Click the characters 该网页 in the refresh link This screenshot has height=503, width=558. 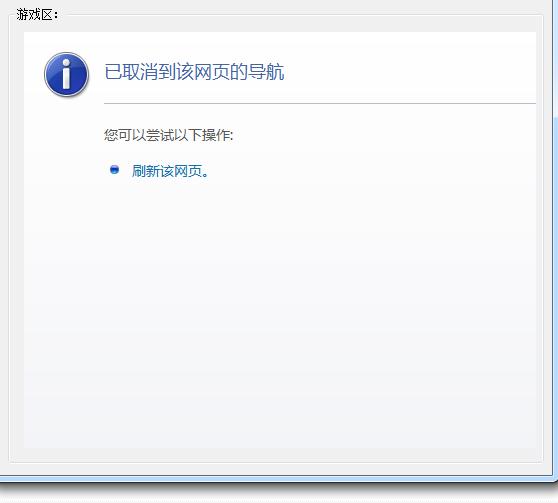point(181,171)
